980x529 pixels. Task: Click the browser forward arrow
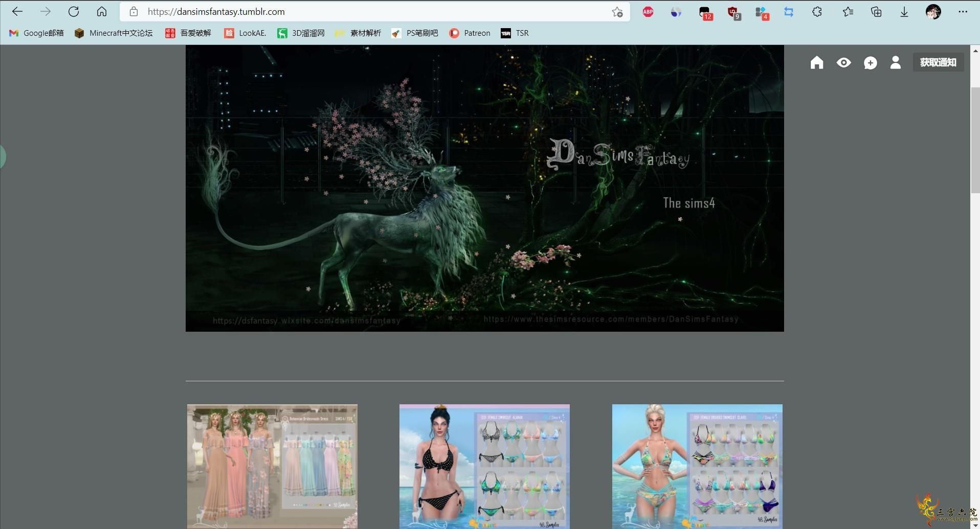[x=46, y=12]
